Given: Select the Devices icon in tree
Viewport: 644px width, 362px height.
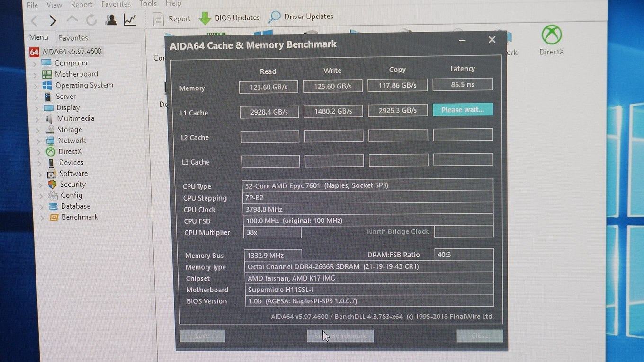Looking at the screenshot, I should (x=51, y=163).
